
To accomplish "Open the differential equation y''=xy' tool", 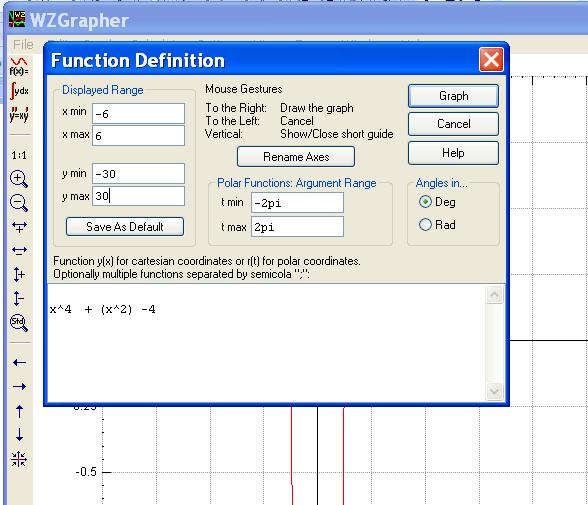I will point(19,115).
